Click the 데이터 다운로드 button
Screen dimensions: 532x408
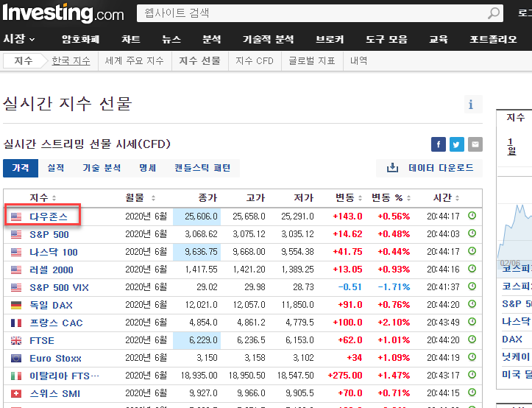pos(429,168)
